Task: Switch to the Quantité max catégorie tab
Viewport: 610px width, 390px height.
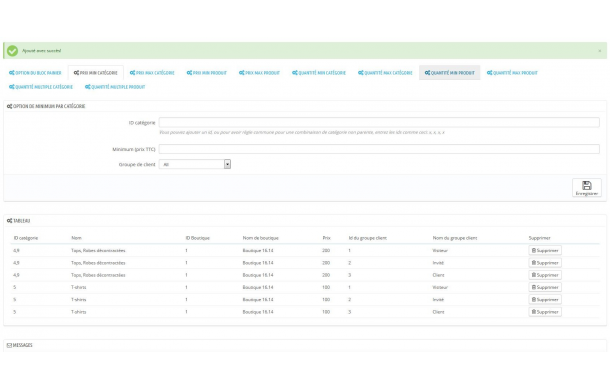Action: click(385, 73)
